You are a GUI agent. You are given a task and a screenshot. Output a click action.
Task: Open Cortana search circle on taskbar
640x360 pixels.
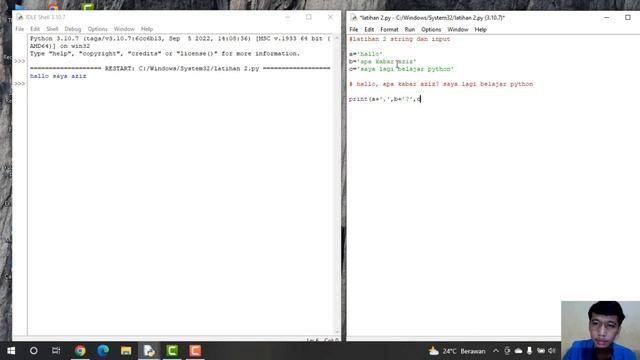[x=34, y=351]
